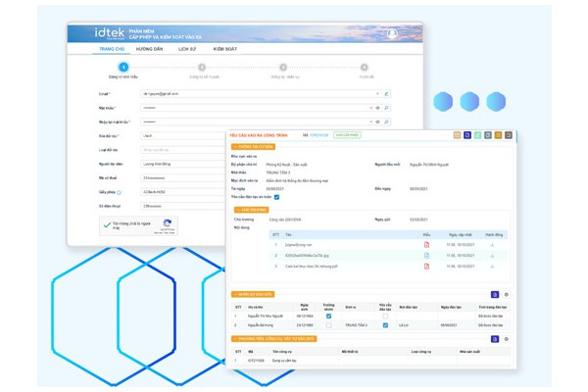Click the dark blue document icon in request toolbar
Screen dimensions: 588x392
pyautogui.click(x=467, y=135)
